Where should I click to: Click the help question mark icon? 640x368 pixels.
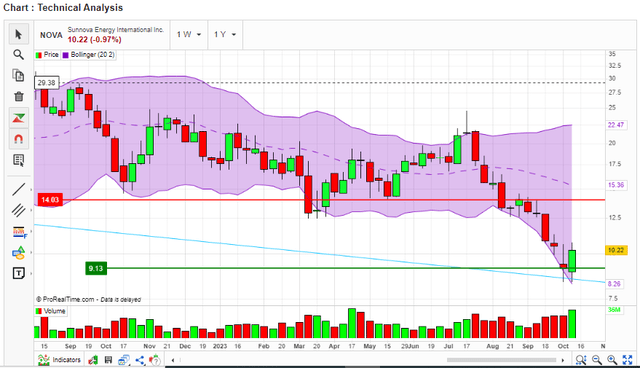pyautogui.click(x=155, y=360)
